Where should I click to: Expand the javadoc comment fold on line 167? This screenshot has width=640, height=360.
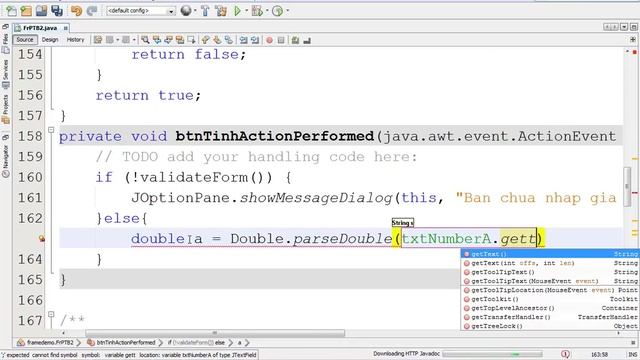click(x=51, y=314)
